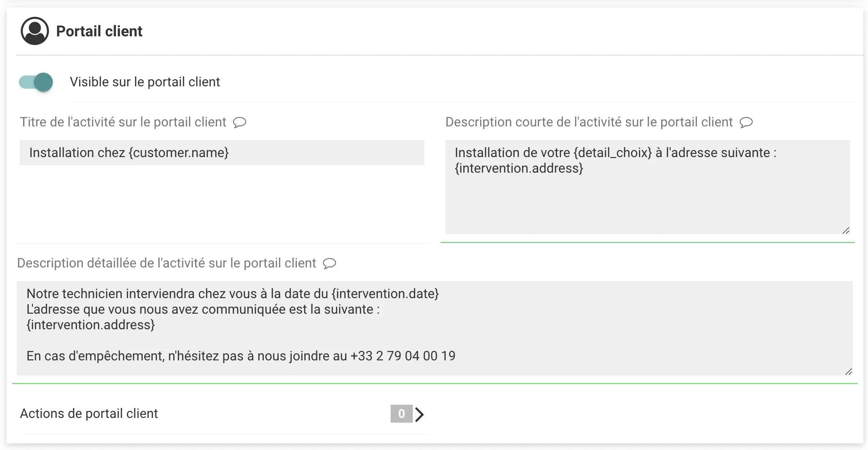Viewport: 868px width, 450px height.
Task: Click comment bubble beside Titre de l'activité
Action: pyautogui.click(x=240, y=123)
